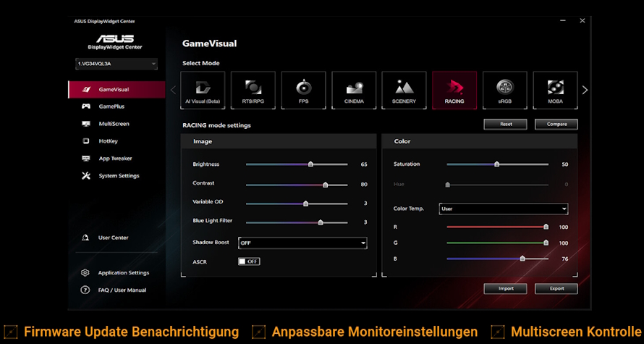This screenshot has height=344, width=644.
Task: Click the Contrast slider handle
Action: pos(326,185)
